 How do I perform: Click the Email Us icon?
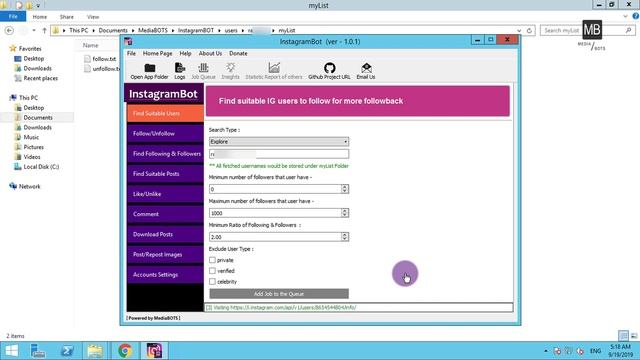tap(366, 71)
